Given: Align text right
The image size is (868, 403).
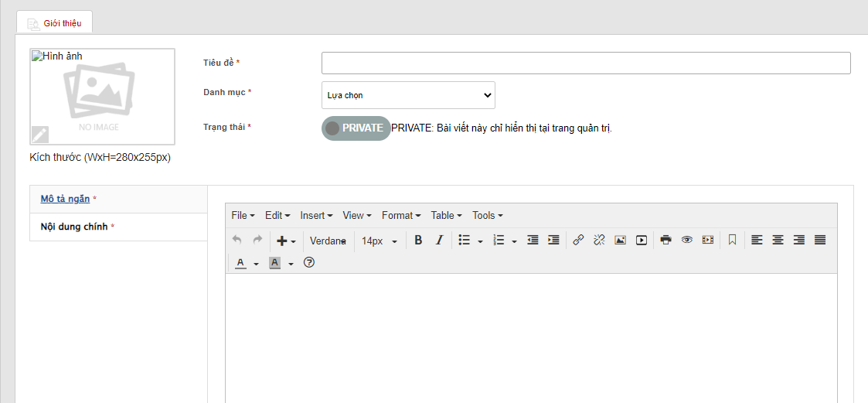Looking at the screenshot, I should pyautogui.click(x=798, y=240).
